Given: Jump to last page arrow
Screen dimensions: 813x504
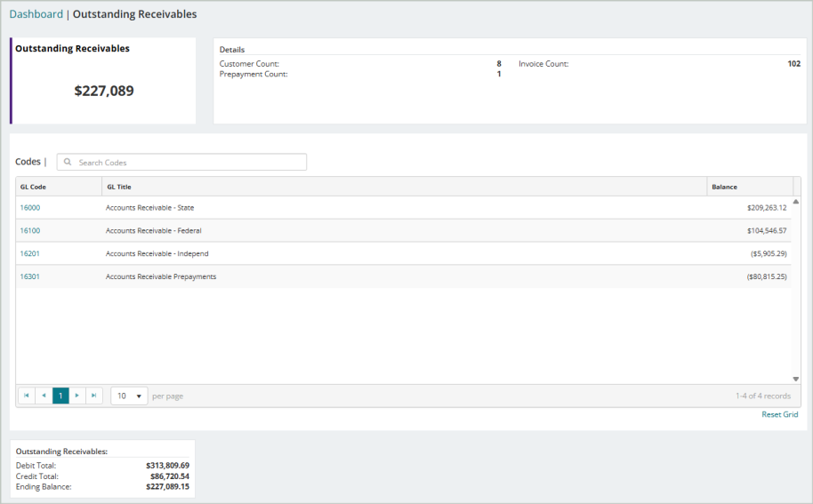Looking at the screenshot, I should point(94,396).
